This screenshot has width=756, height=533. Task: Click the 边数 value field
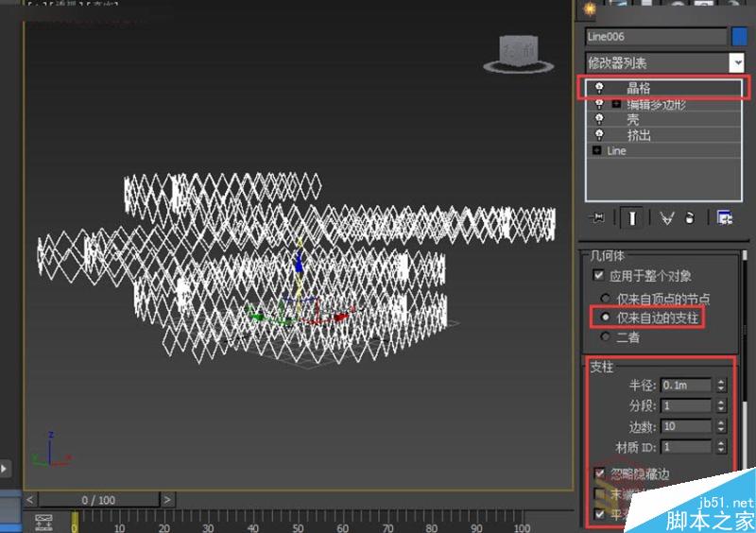point(686,426)
